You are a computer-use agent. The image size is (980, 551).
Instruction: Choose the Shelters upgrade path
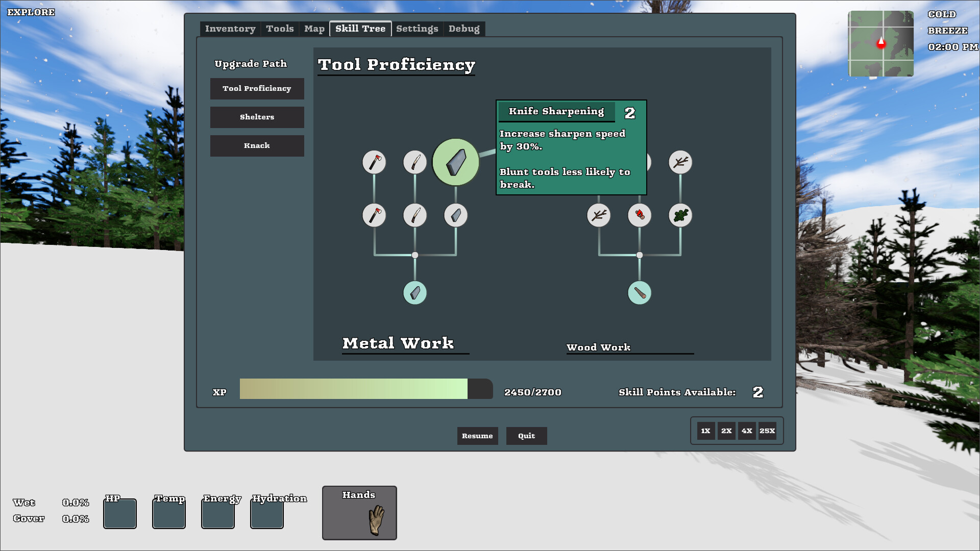tap(257, 117)
